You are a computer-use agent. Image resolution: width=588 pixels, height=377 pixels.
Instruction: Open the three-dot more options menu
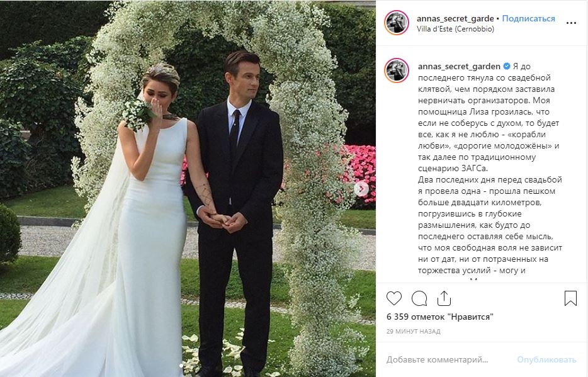[x=571, y=23]
